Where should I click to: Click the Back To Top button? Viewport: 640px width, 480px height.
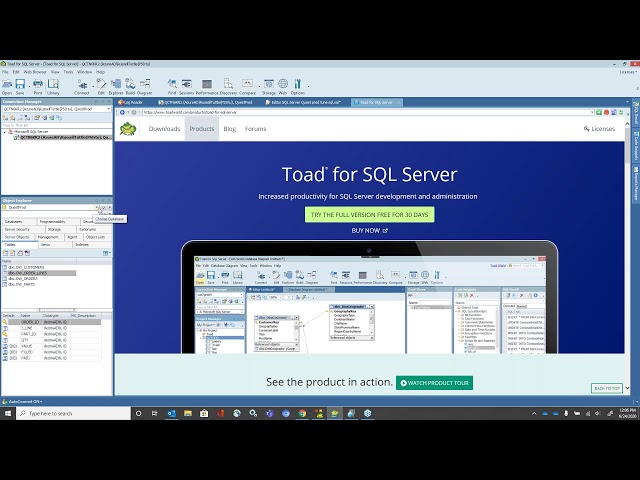coord(607,388)
